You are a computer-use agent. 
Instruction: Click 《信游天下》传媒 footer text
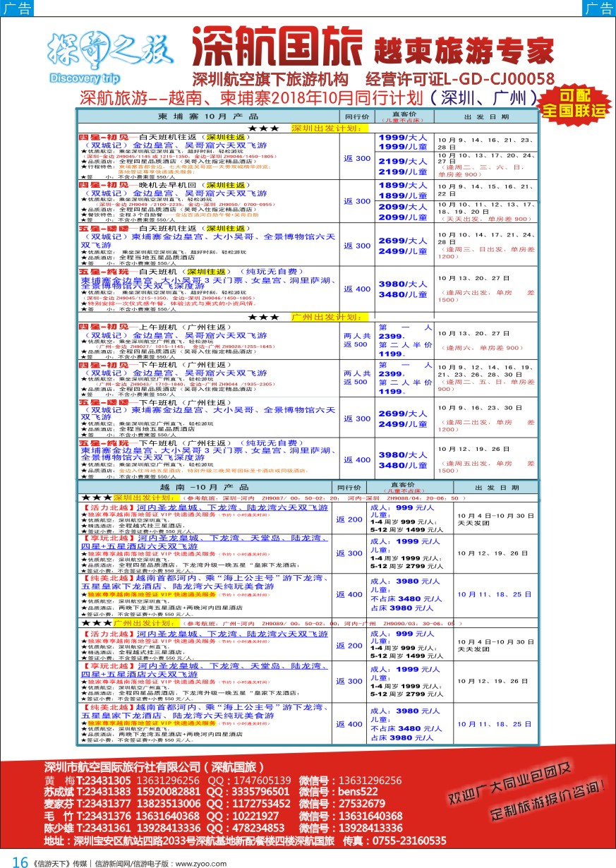pos(59,862)
